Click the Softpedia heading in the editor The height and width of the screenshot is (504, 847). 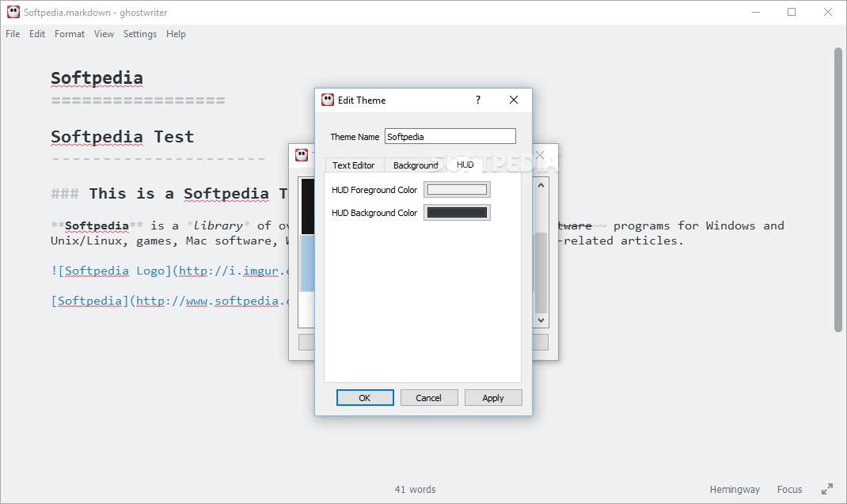[97, 78]
